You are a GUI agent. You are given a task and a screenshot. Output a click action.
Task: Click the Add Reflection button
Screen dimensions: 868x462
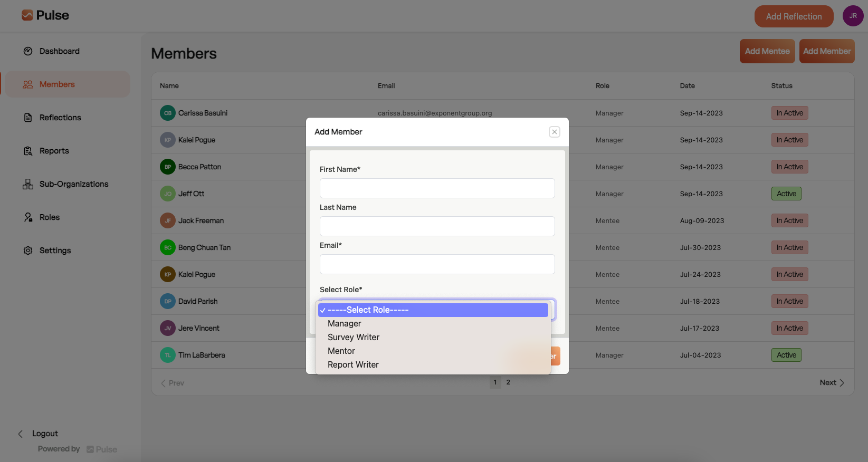coord(794,16)
